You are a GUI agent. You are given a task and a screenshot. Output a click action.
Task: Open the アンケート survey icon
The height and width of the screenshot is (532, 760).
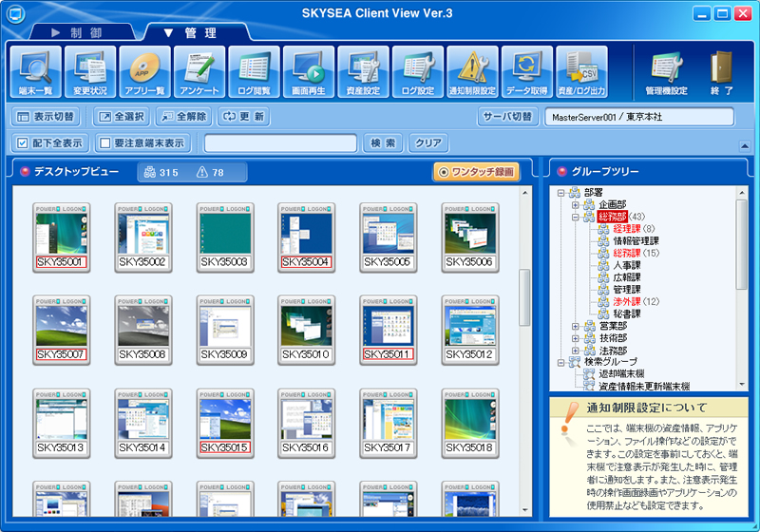pos(199,72)
